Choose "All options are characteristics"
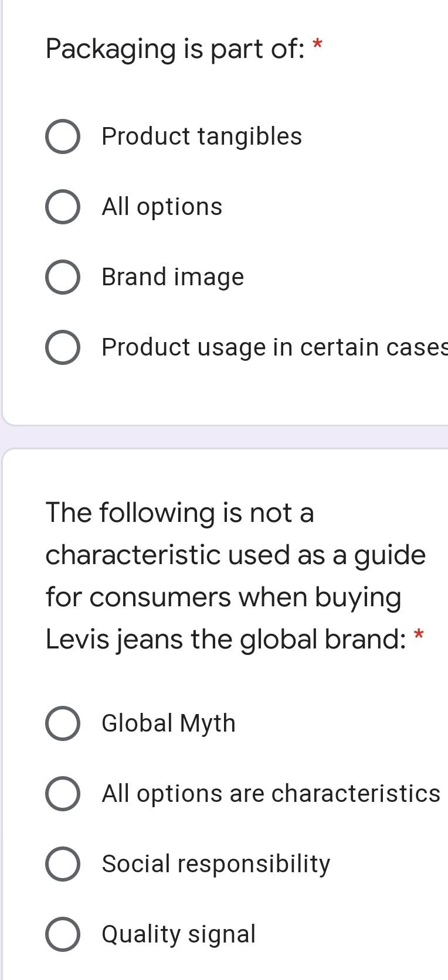Viewport: 448px width, 980px height. pos(63,794)
